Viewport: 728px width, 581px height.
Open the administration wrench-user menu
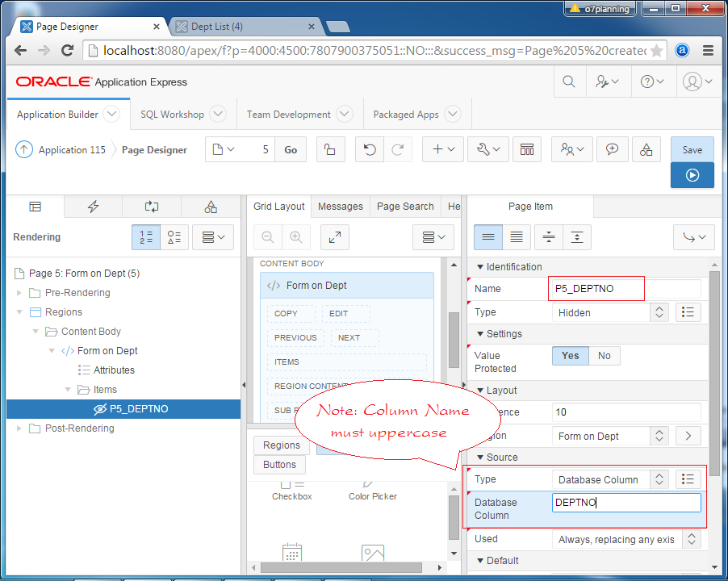(x=607, y=82)
